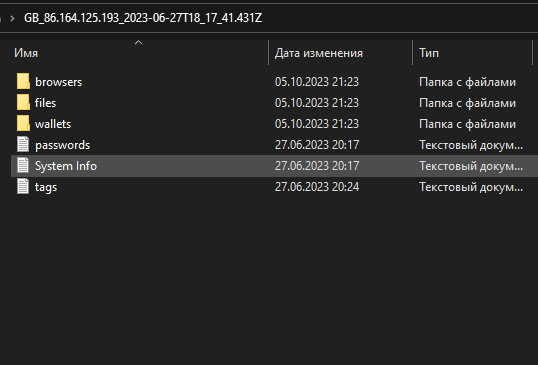Click the GB_86.164.125.193 folder name in the address bar
The image size is (538, 365).
click(x=143, y=18)
